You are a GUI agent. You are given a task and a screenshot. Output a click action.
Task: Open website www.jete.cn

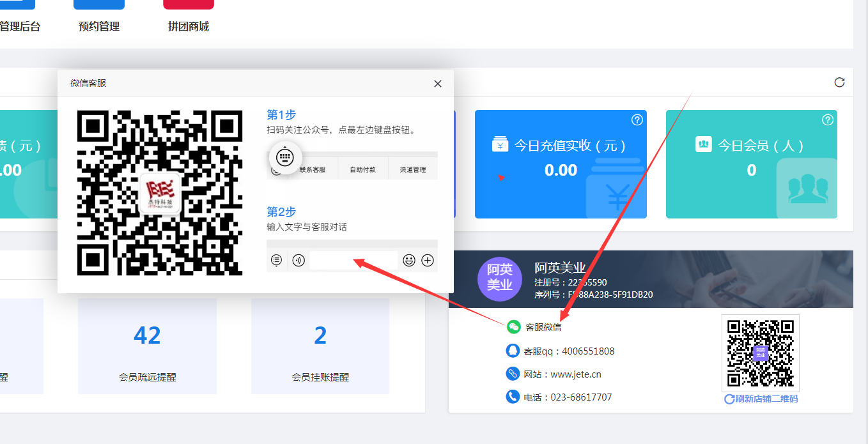(x=576, y=374)
